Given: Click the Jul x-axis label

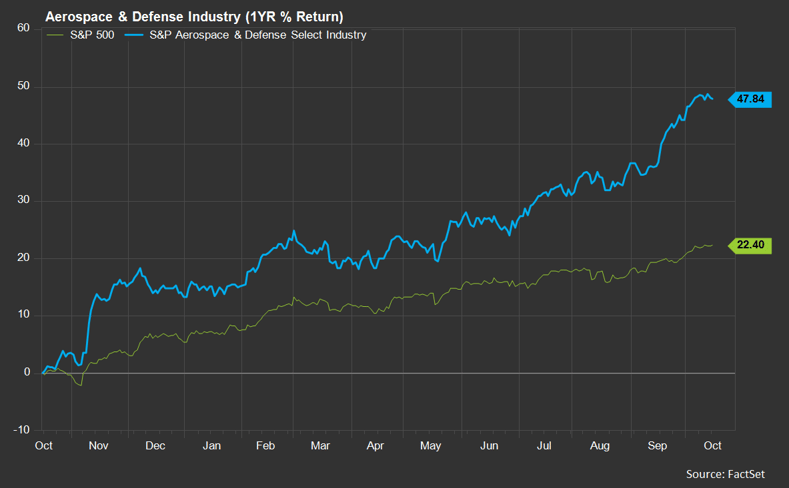Looking at the screenshot, I should 544,446.
